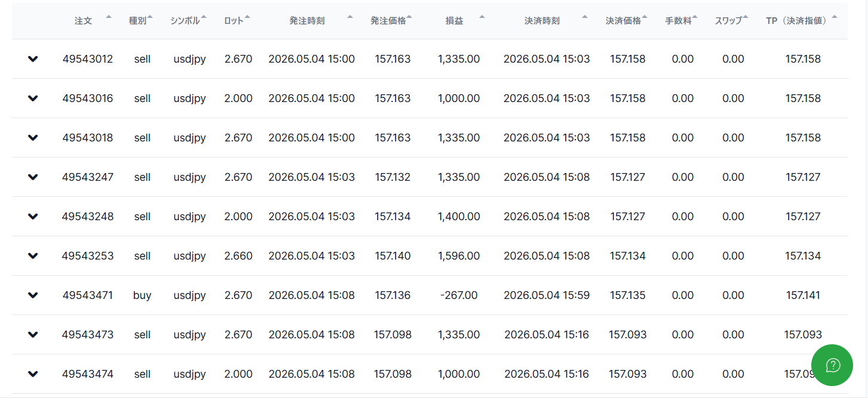868x398 pixels.
Task: Open the green help chat button
Action: [x=832, y=365]
